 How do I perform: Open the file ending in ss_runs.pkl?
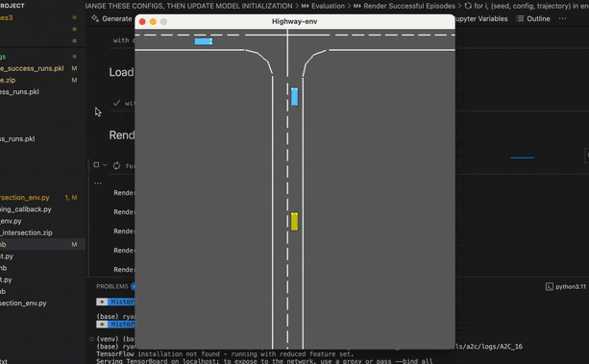pyautogui.click(x=17, y=138)
